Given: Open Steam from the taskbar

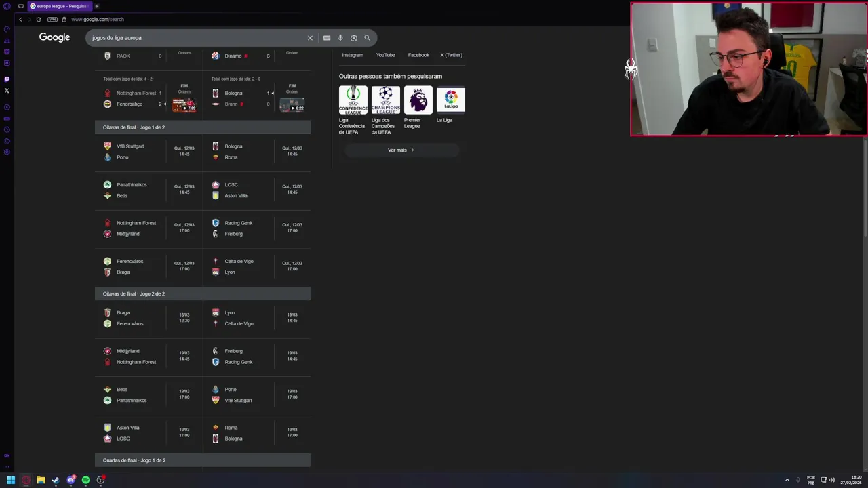Looking at the screenshot, I should [x=56, y=480].
